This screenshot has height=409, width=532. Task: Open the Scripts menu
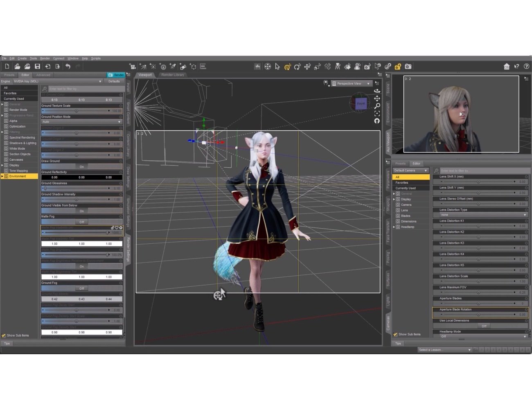[96, 58]
